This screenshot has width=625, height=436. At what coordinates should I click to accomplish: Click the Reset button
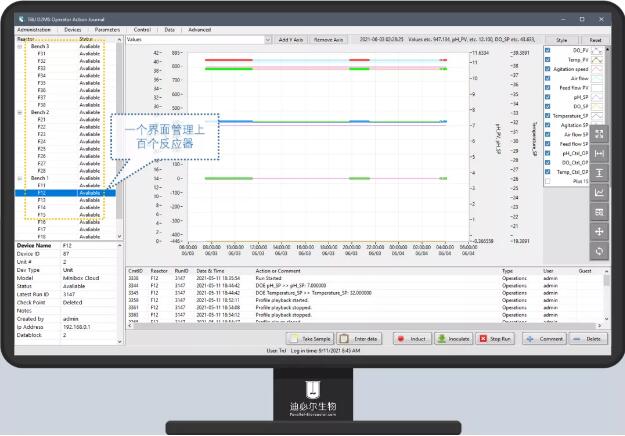(x=595, y=40)
